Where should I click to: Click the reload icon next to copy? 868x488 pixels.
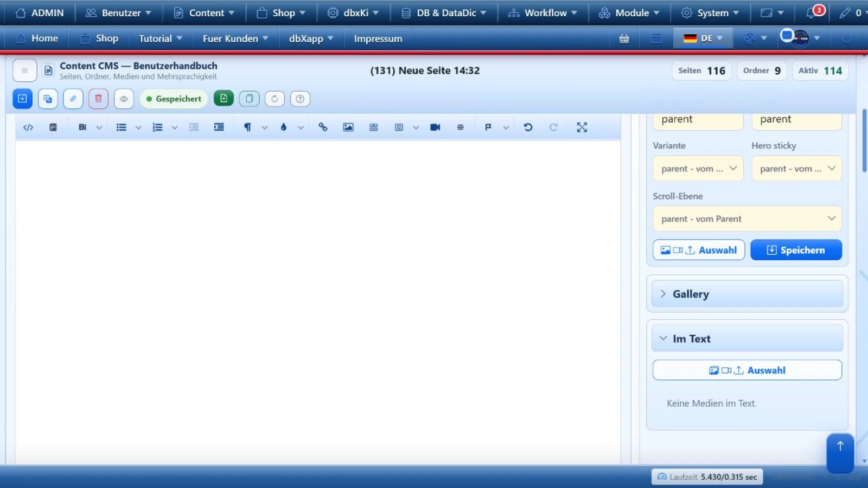275,99
